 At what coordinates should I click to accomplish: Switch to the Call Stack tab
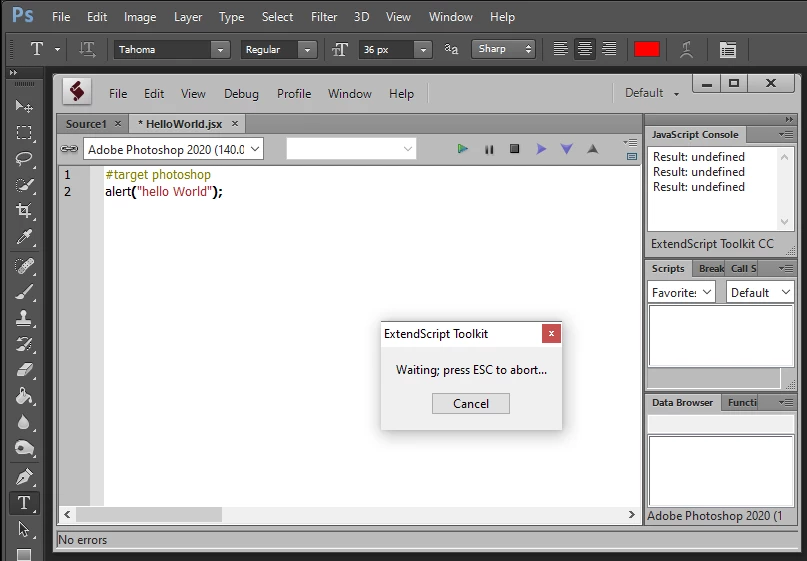(743, 269)
